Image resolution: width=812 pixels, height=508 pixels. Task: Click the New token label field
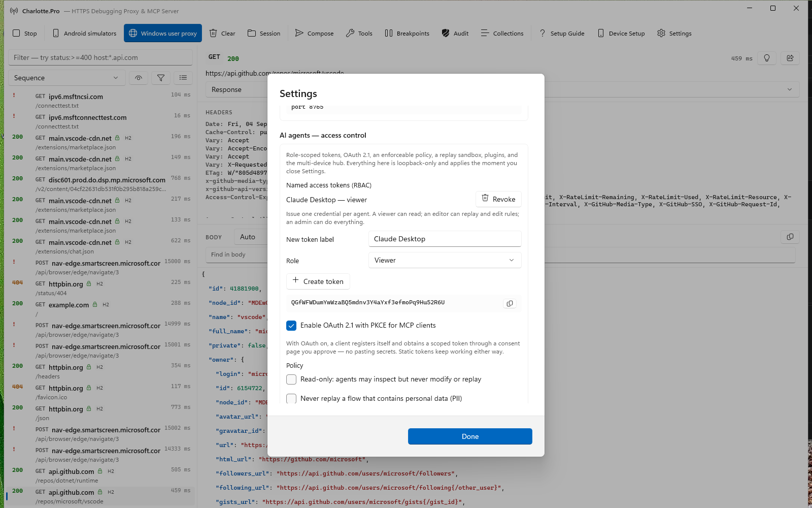[x=445, y=239]
